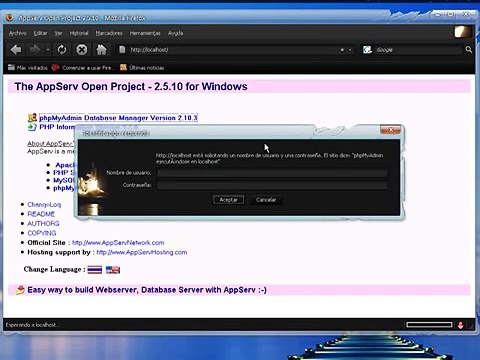480x360 pixels.
Task: Run search with the magnifier icon
Action: [469, 50]
